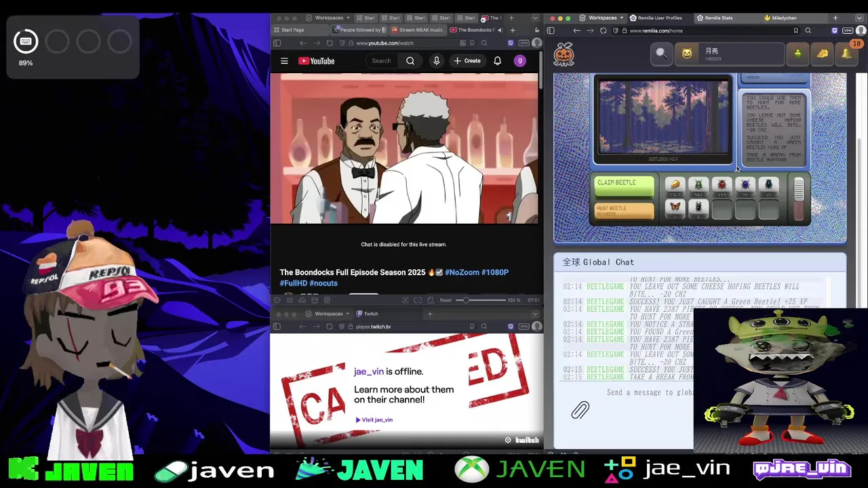Open the Workspaces dropdown in Remilia window
The image size is (868, 488).
pos(602,18)
